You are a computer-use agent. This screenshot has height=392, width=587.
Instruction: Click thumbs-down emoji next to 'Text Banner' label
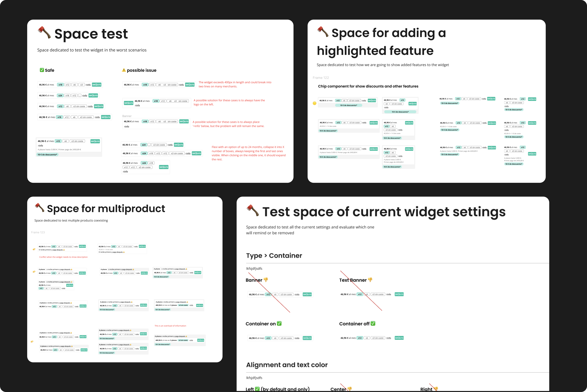[x=370, y=280]
